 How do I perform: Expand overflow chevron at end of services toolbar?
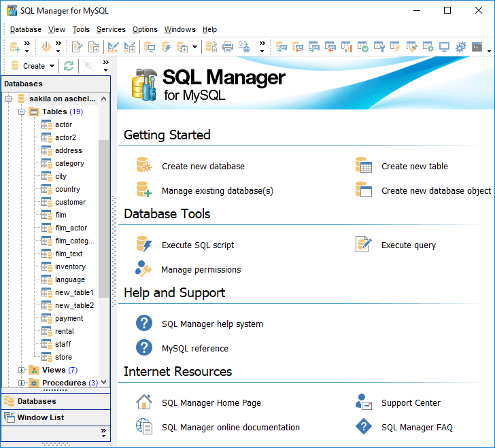click(x=489, y=50)
